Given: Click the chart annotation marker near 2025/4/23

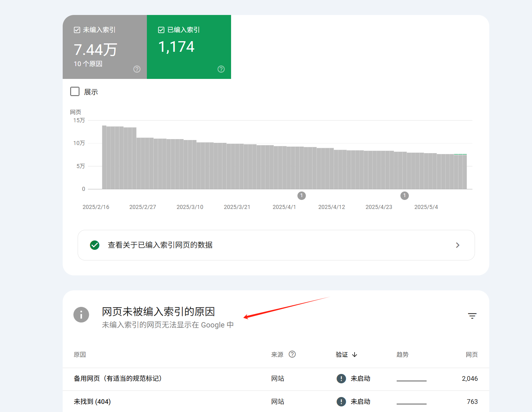Looking at the screenshot, I should tap(404, 196).
